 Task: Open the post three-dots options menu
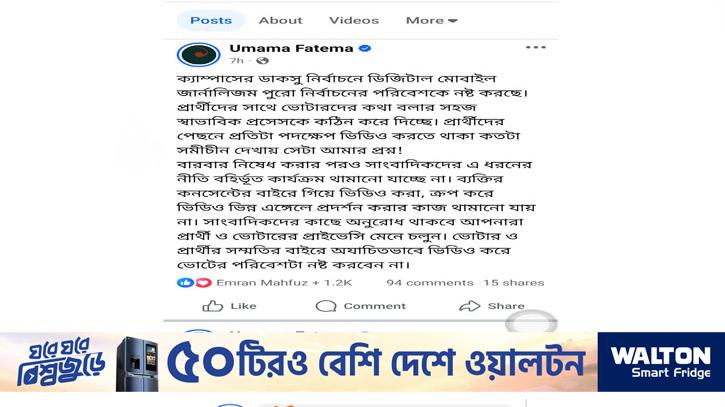point(535,47)
